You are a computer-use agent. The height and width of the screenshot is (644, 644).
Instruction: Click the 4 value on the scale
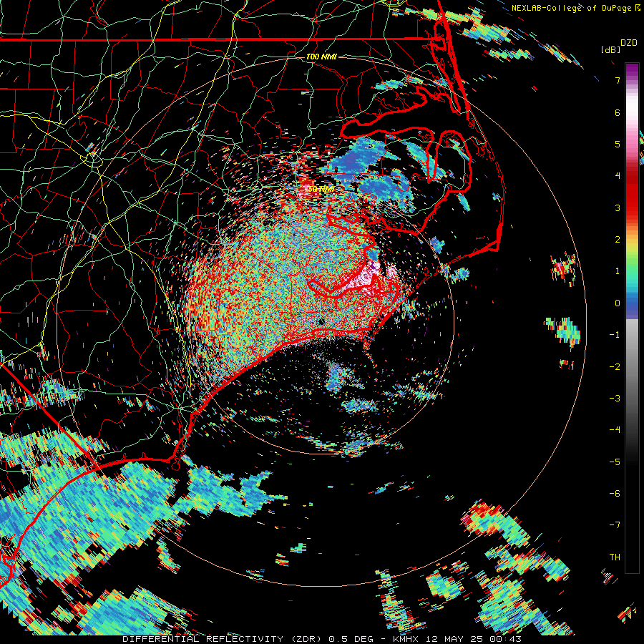[618, 176]
